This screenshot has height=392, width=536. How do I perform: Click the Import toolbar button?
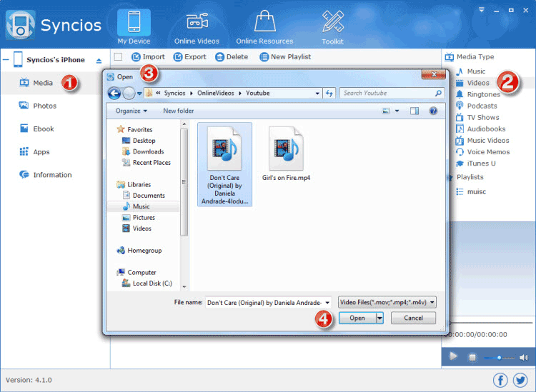pos(148,56)
